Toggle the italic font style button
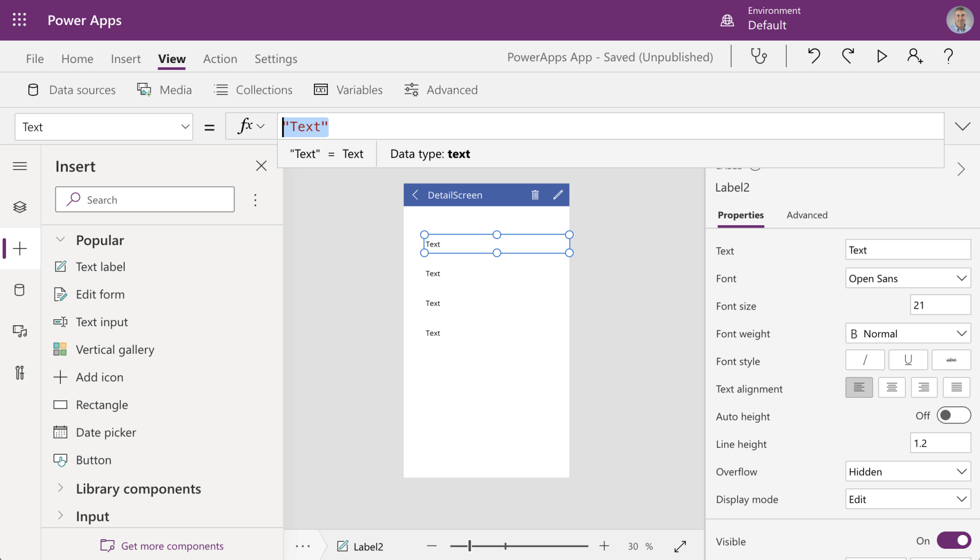980x560 pixels. [865, 360]
